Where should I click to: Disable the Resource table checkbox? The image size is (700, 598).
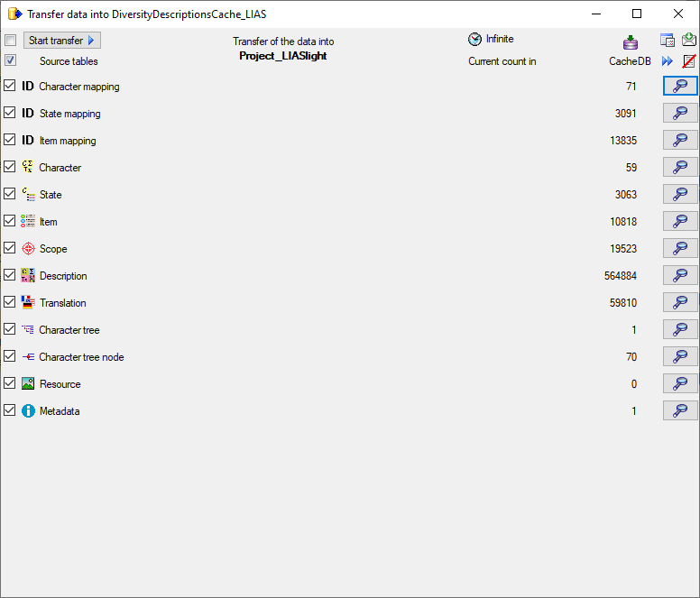(x=10, y=383)
